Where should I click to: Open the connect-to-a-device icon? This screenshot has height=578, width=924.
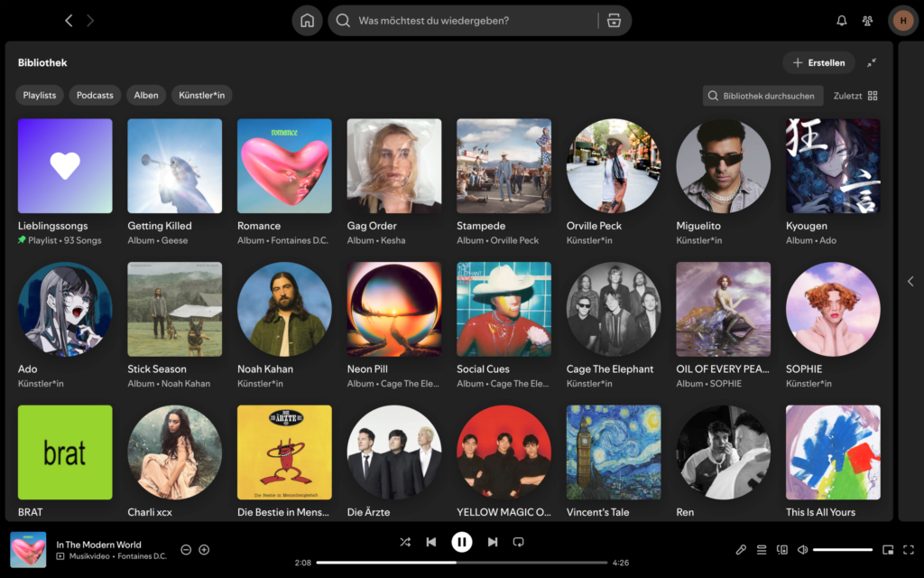click(x=781, y=549)
